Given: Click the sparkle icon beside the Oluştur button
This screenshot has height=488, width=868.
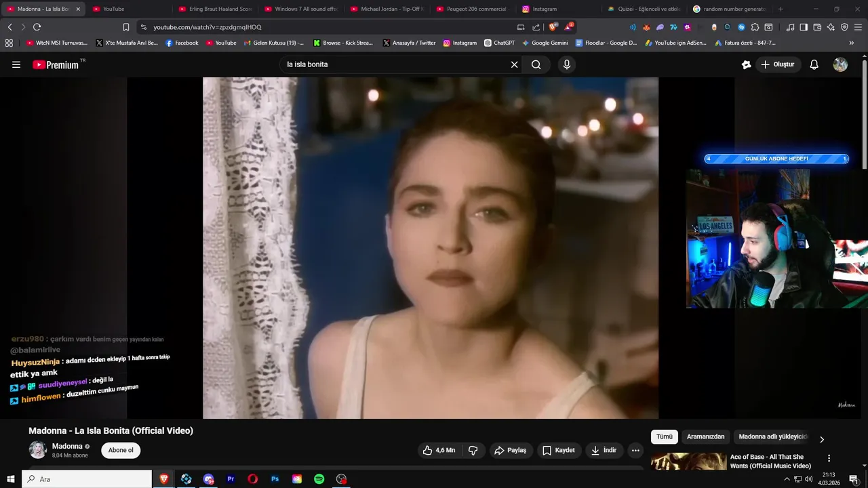Looking at the screenshot, I should tap(746, 64).
